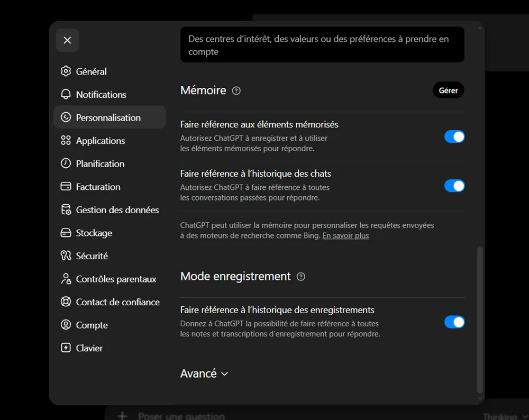Viewport: 529px width, 420px height.
Task: Click the Compte profile icon
Action: point(66,325)
